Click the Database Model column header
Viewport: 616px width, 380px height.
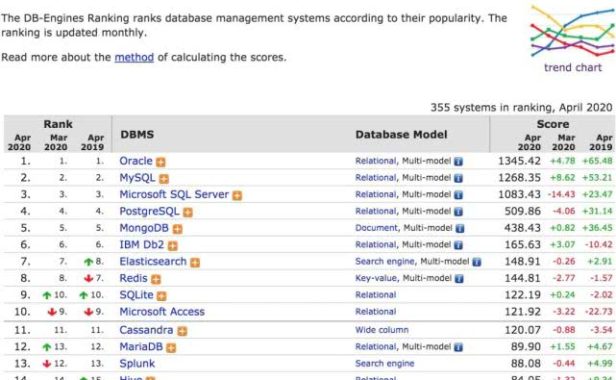[x=401, y=134]
